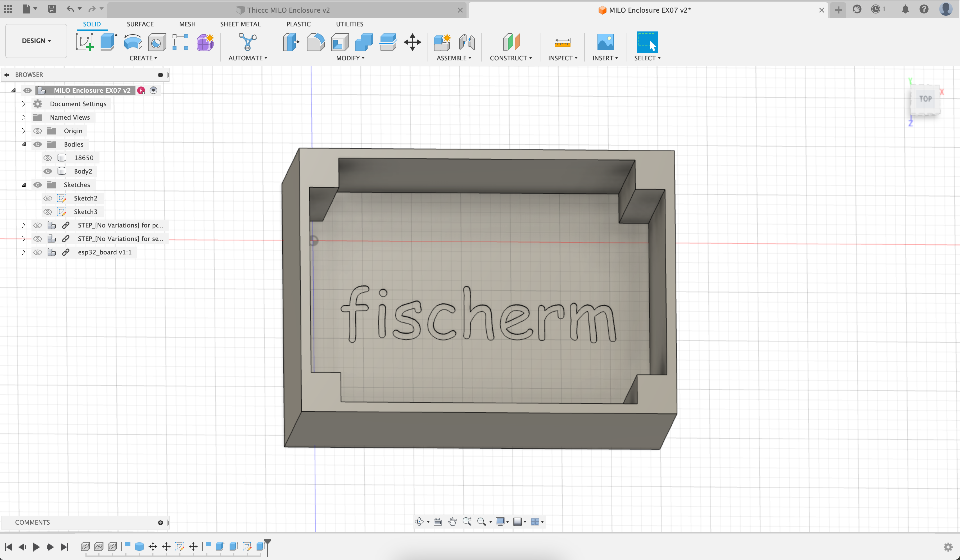Open the Measure tool under Inspect
The width and height of the screenshot is (960, 560).
(562, 42)
